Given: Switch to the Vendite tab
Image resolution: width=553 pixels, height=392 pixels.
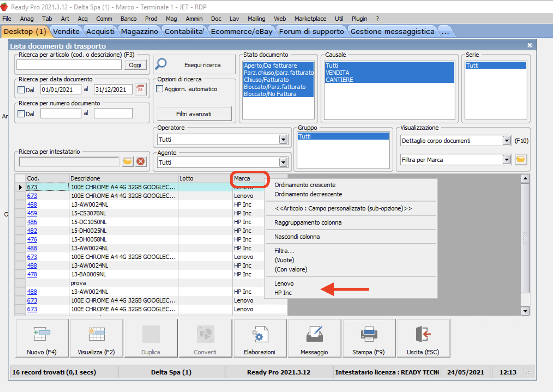Looking at the screenshot, I should point(66,31).
